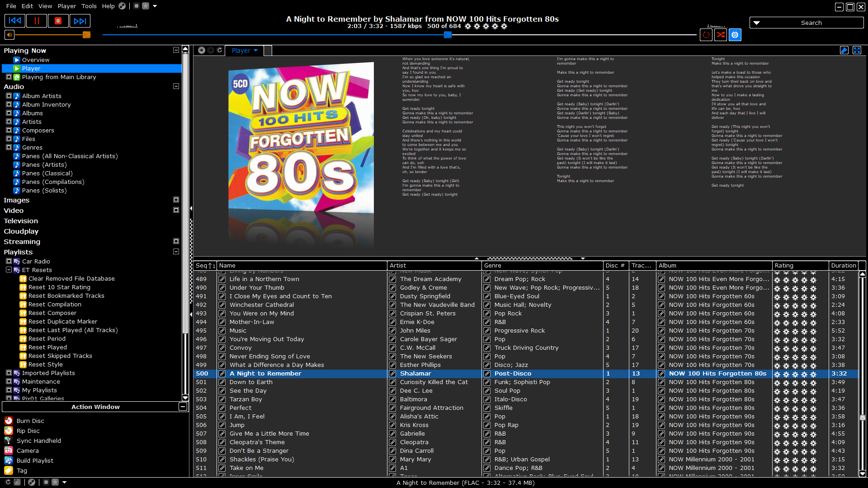
Task: Expand the Imported Playlists node
Action: [x=9, y=373]
